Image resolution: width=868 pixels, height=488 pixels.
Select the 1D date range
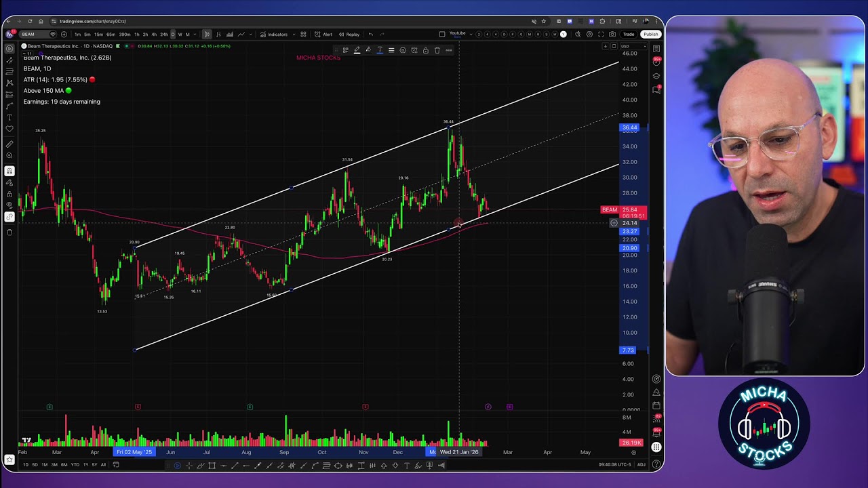[x=26, y=465]
